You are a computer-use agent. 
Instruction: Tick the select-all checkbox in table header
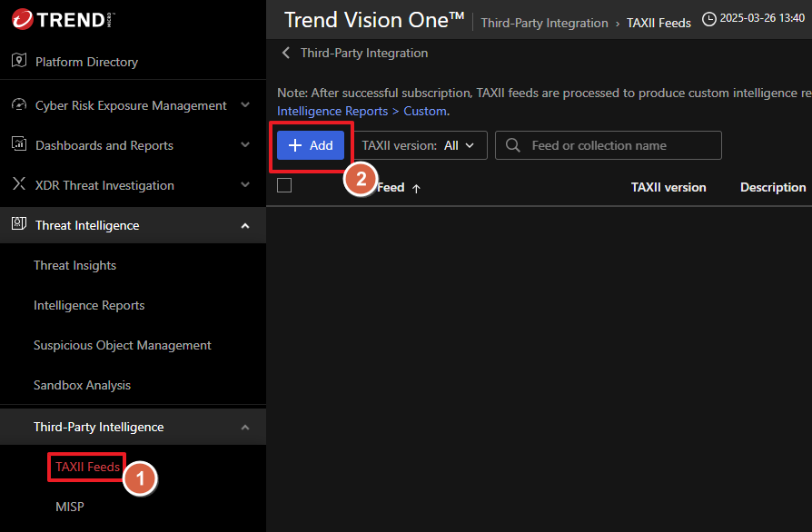[284, 185]
